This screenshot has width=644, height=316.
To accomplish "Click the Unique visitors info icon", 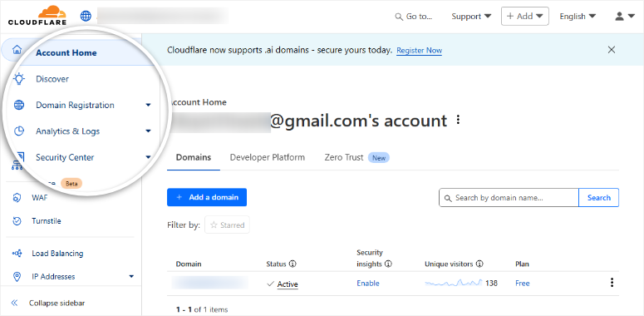I will tap(479, 264).
